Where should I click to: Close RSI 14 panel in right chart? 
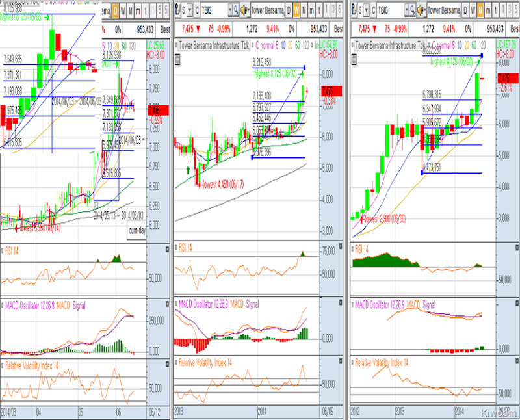click(x=517, y=248)
